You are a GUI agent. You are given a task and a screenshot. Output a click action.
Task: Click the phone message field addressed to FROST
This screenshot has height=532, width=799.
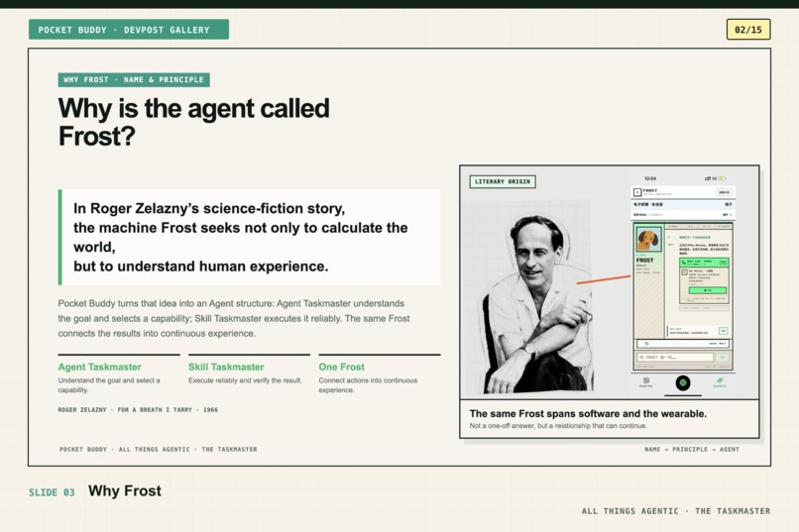675,358
